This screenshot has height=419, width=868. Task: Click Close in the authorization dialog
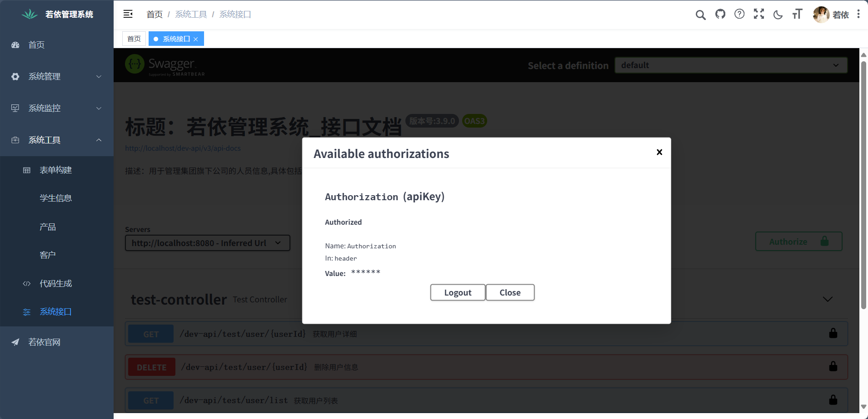pyautogui.click(x=510, y=292)
